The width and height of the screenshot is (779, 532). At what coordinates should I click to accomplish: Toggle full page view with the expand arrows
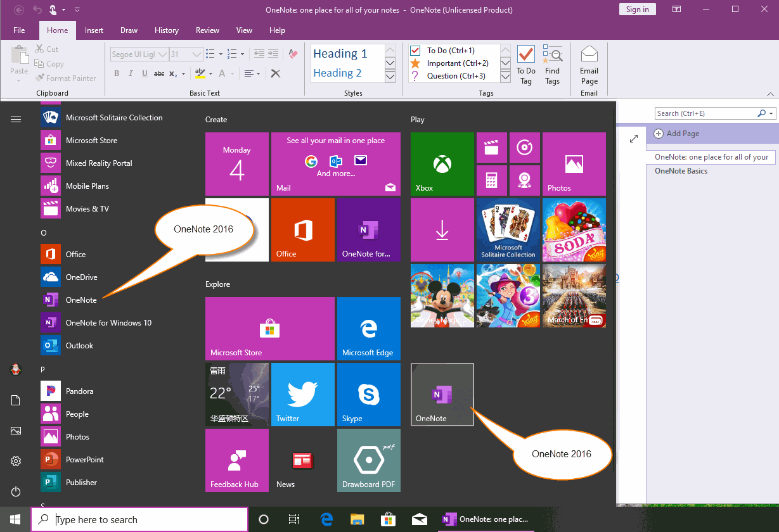pyautogui.click(x=633, y=139)
